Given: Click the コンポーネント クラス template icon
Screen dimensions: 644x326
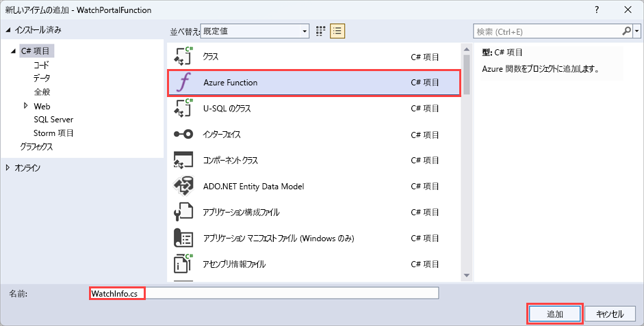Looking at the screenshot, I should 183,160.
